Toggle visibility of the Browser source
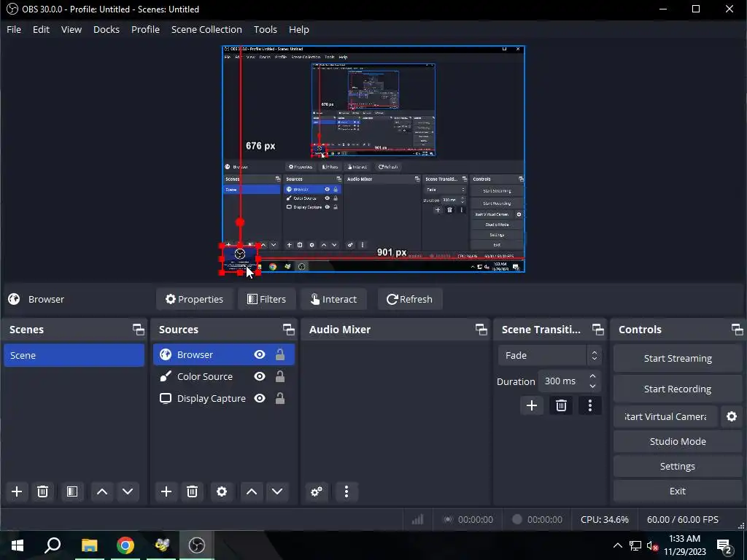This screenshot has width=747, height=560. pyautogui.click(x=260, y=355)
